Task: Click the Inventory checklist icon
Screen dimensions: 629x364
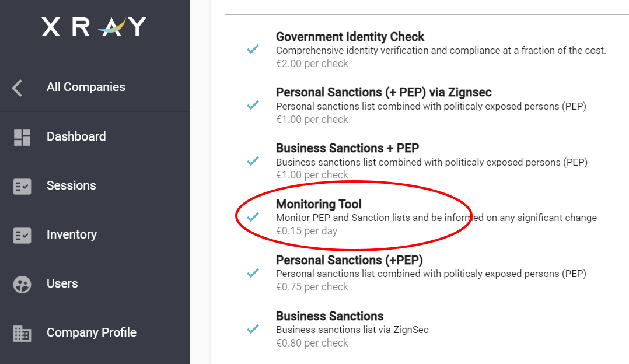Action: pyautogui.click(x=22, y=235)
